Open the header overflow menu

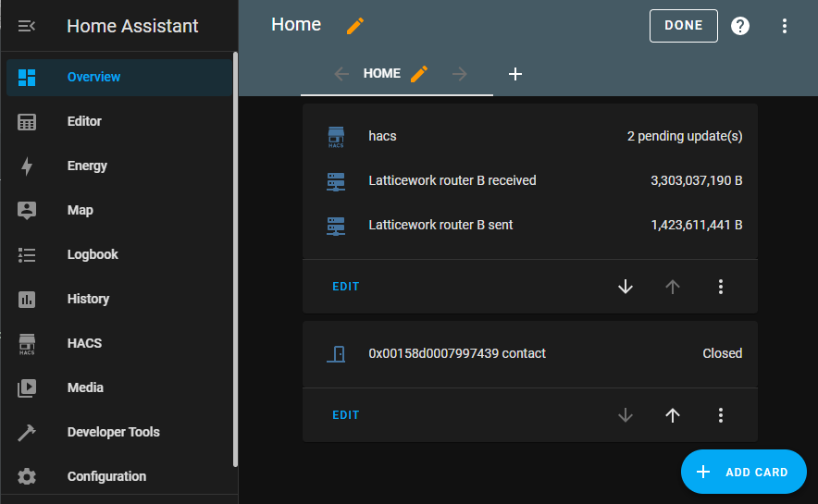point(785,26)
